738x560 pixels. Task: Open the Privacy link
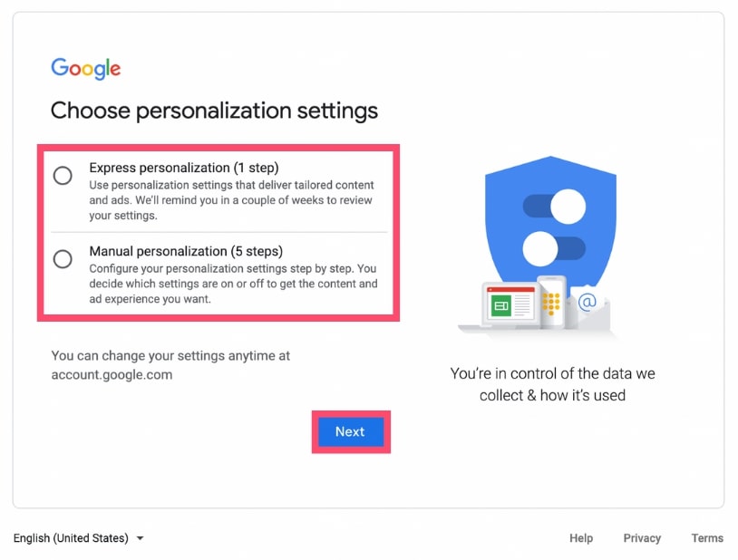pos(642,537)
